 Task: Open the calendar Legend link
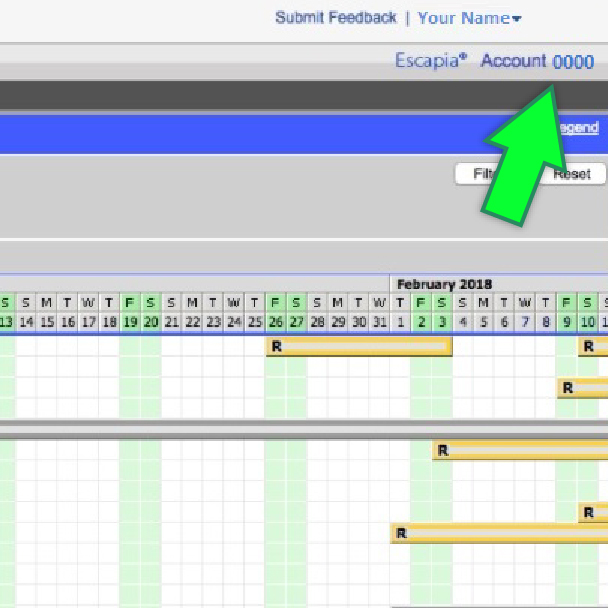point(579,128)
